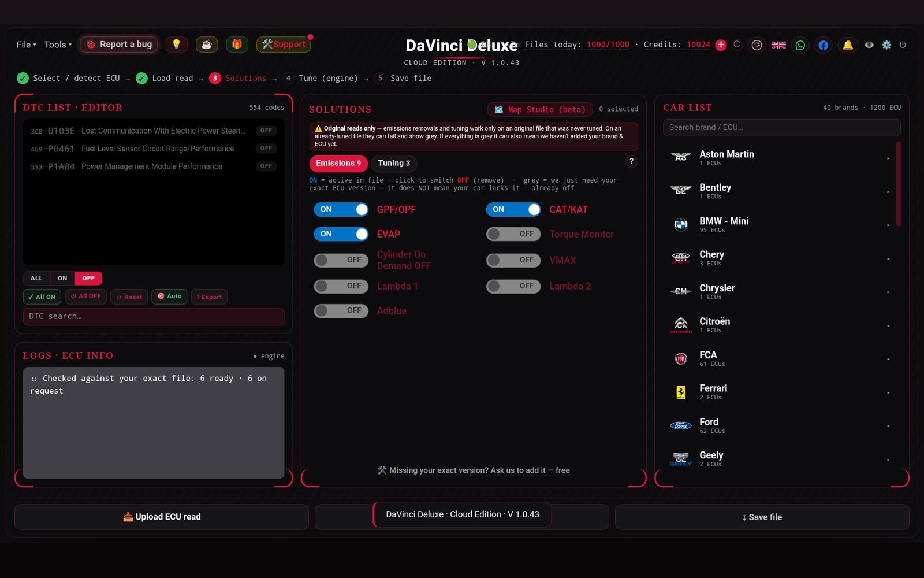The image size is (924, 578).
Task: Toggle the Lambda 1 switch
Action: 341,286
